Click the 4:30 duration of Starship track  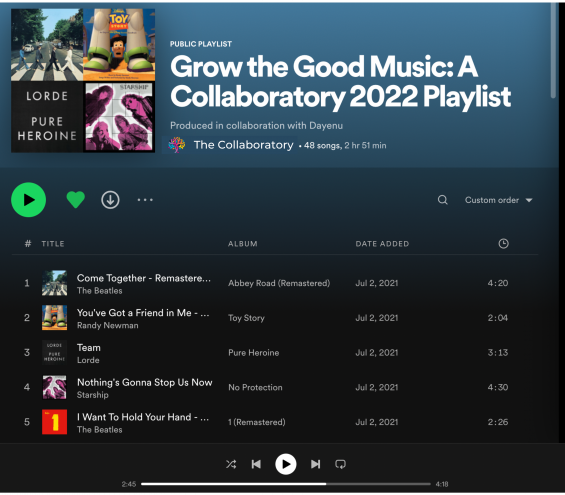pos(498,387)
